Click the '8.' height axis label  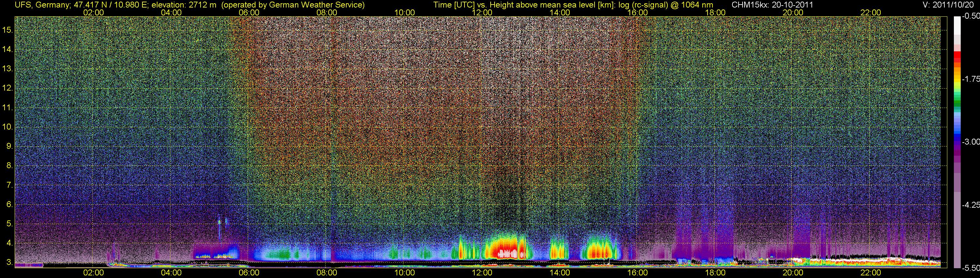coord(9,166)
